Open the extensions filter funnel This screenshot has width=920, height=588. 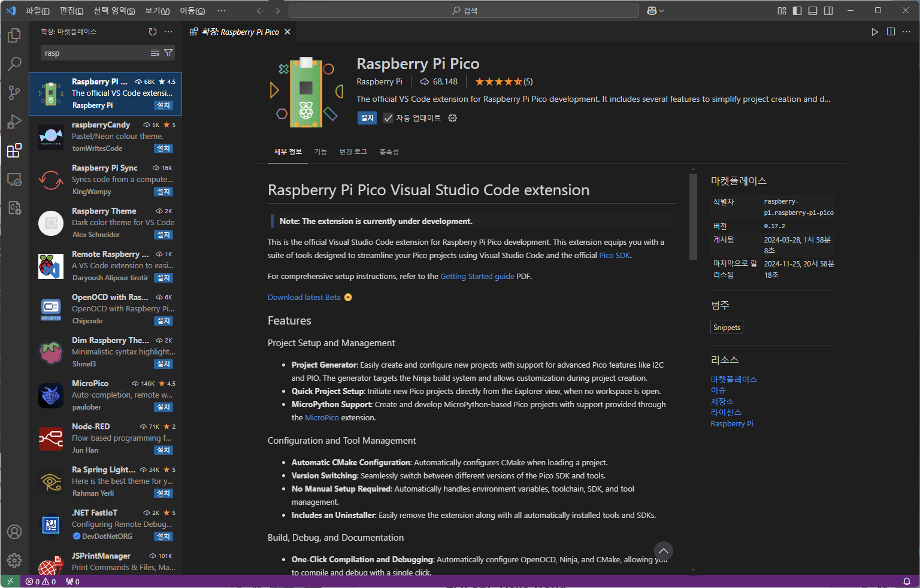pyautogui.click(x=168, y=53)
